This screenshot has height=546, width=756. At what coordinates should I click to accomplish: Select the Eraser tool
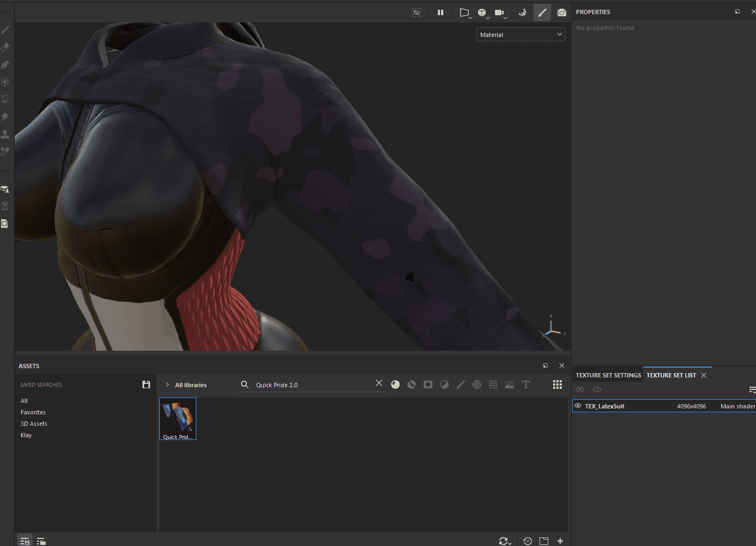(5, 47)
